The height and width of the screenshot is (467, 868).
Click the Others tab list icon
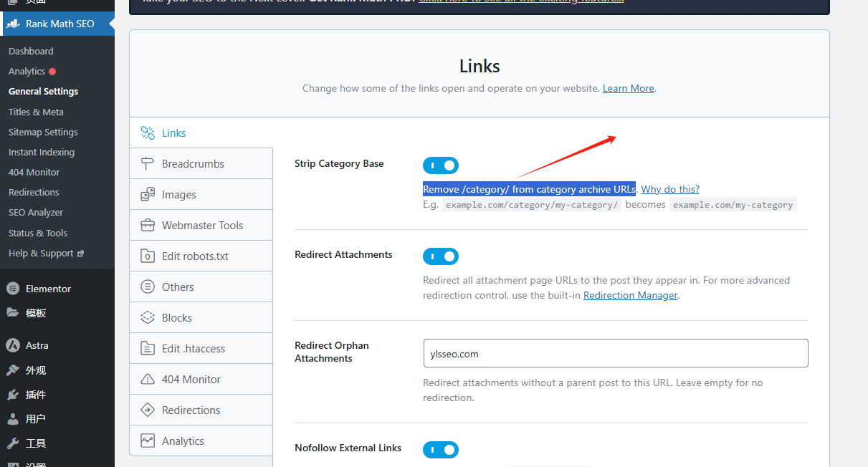pos(148,287)
